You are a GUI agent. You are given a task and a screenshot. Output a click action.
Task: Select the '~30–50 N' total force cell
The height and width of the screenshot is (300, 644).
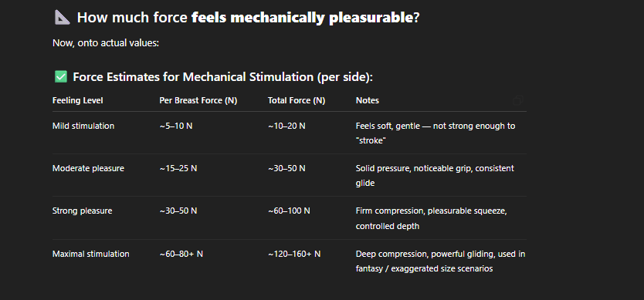pos(286,169)
